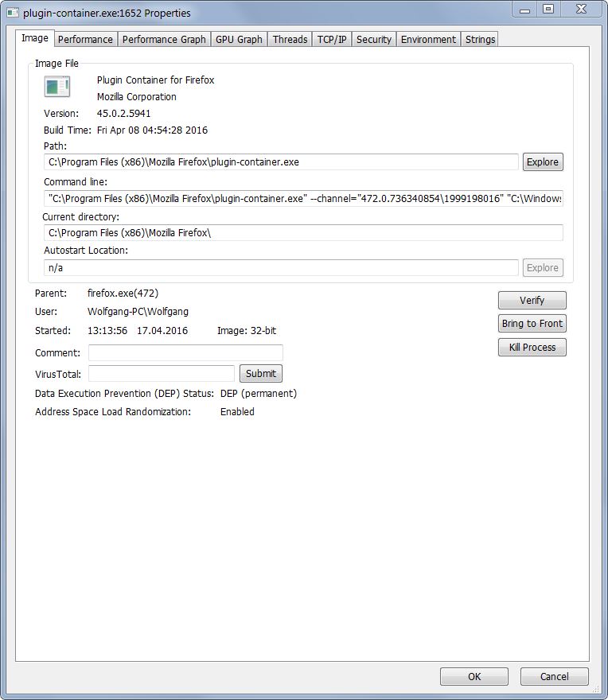Screen dimensions: 608x700
Task: Open the Performance Graph tab
Action: pos(164,39)
